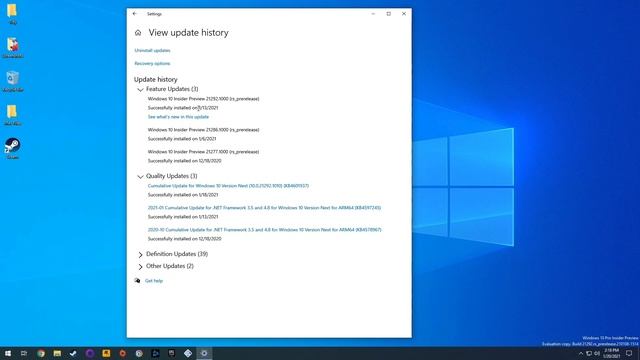640x360 pixels.
Task: Click the Uninstall updates link
Action: click(x=152, y=51)
